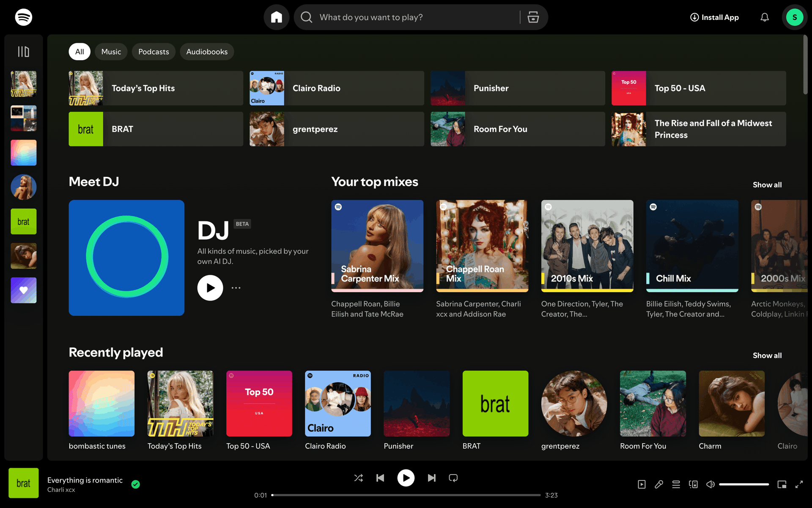Open Punisher album in Recently played
The height and width of the screenshot is (508, 812).
coord(417,410)
